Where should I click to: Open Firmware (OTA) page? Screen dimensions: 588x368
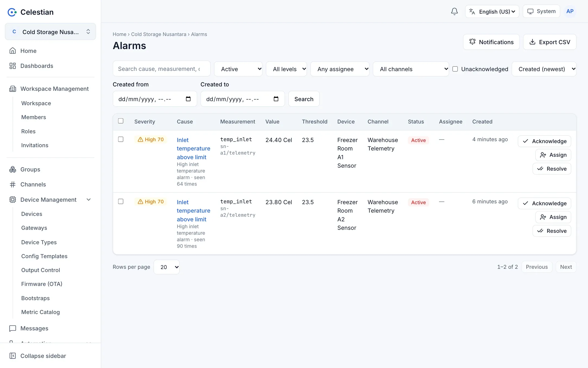click(x=42, y=284)
